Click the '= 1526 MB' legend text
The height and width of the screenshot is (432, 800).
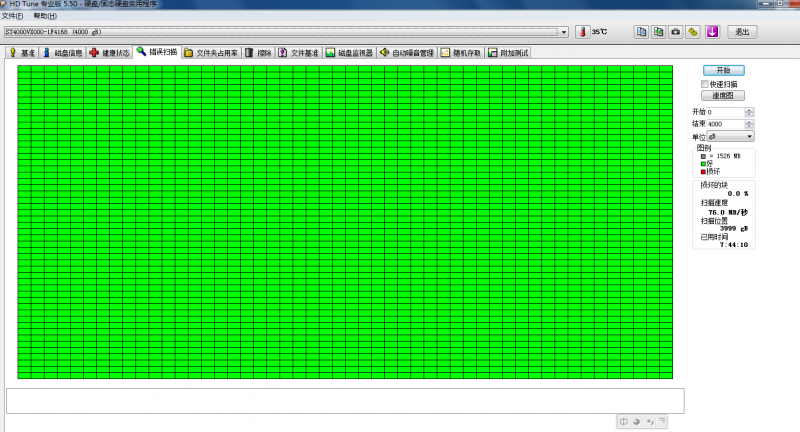tap(725, 156)
